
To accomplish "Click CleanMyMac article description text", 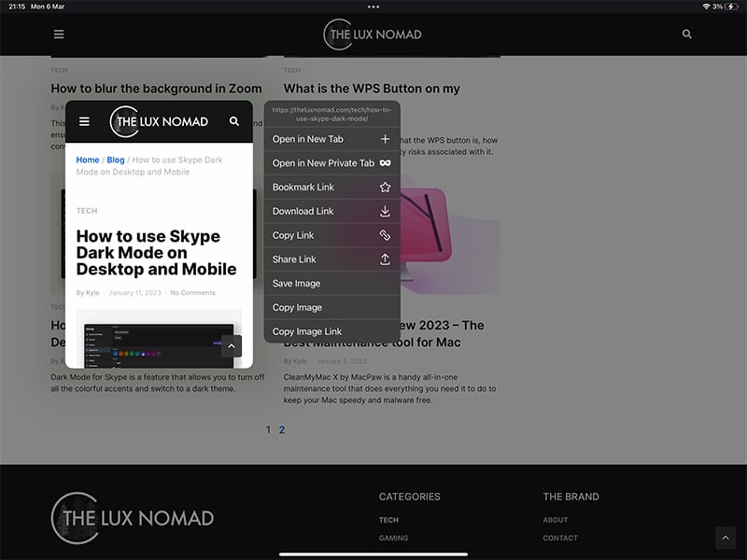I will click(389, 388).
